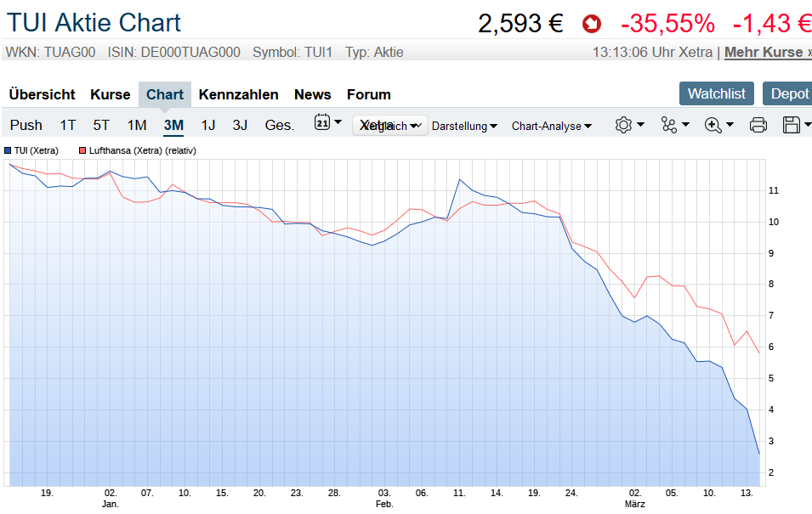Click the red Lufthansa legend swatch
The height and width of the screenshot is (514, 812).
[82, 150]
